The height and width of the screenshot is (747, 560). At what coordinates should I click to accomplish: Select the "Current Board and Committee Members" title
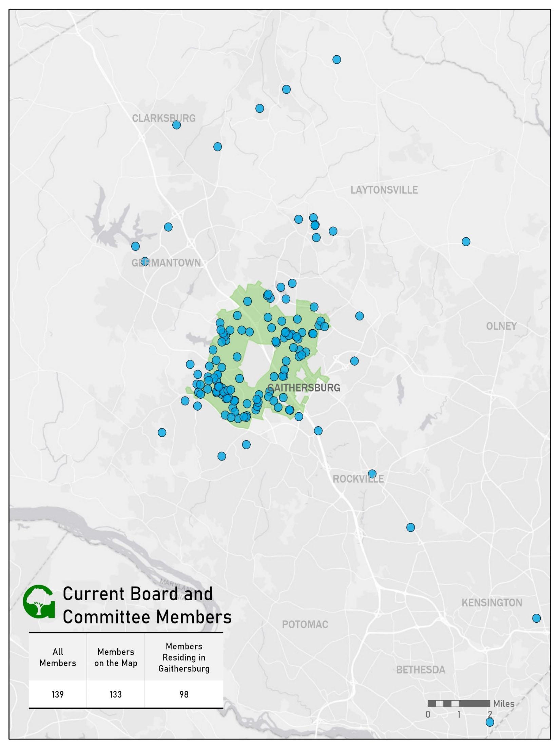coord(147,605)
